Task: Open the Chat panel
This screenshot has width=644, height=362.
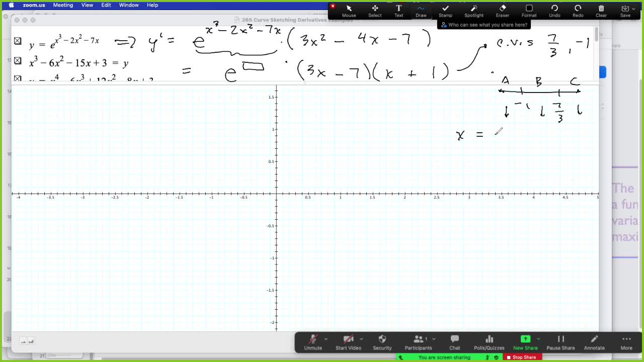Action: pos(454,342)
